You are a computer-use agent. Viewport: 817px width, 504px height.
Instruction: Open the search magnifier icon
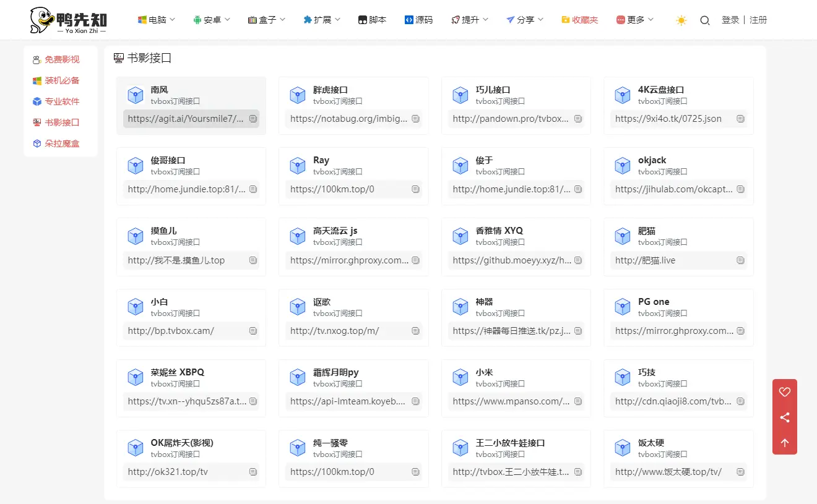(x=705, y=20)
